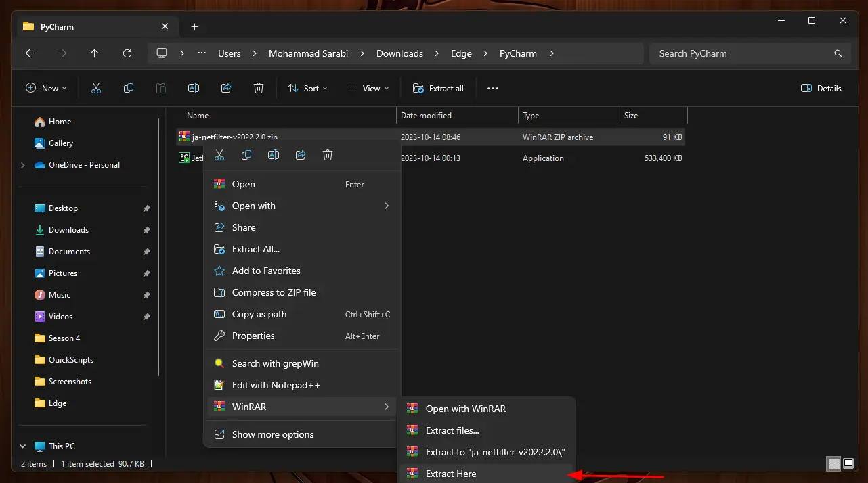Toggle the Details pane button
Image resolution: width=868 pixels, height=483 pixels.
821,88
